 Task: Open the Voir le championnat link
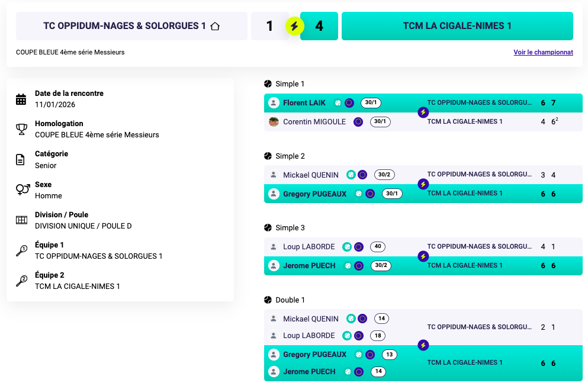[543, 52]
